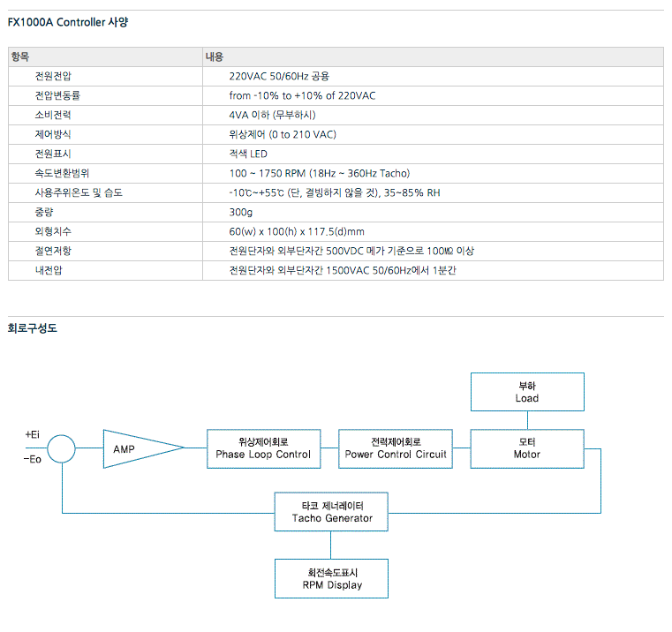Click the 항목 column header

20,57
